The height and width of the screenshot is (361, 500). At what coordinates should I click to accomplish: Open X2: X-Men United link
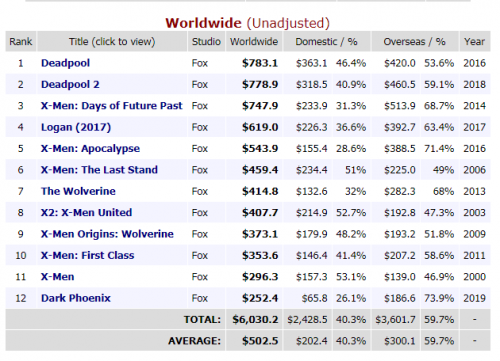[x=86, y=213]
